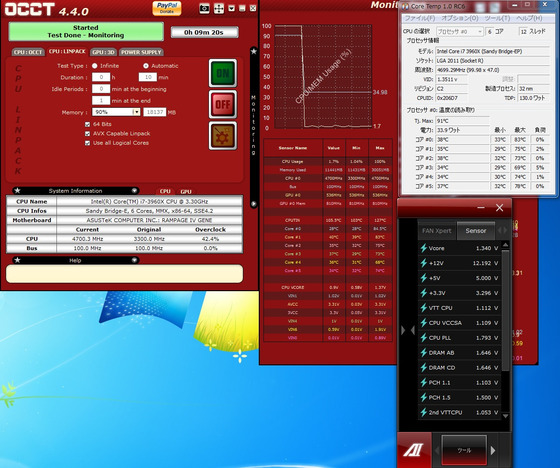Click the VTT CPU lightning bolt icon
Screen dimensions: 560x468
tap(424, 308)
